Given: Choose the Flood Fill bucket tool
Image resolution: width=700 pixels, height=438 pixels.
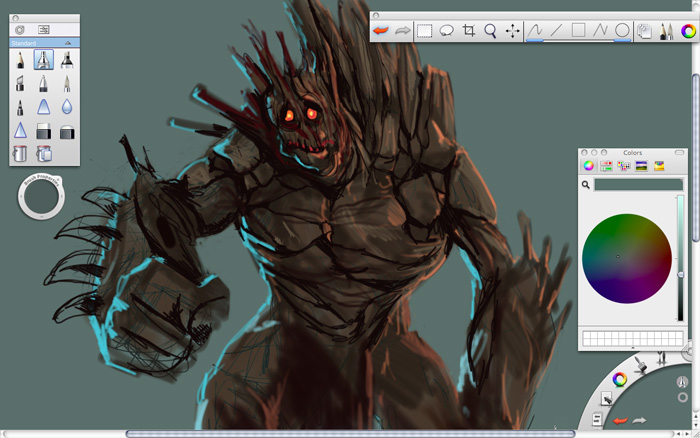Looking at the screenshot, I should (x=20, y=154).
